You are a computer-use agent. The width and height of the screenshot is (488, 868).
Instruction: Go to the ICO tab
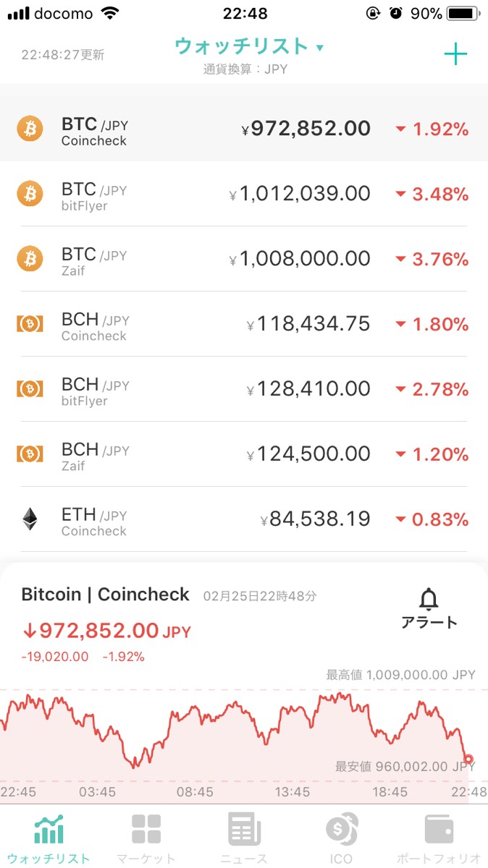coord(341,838)
